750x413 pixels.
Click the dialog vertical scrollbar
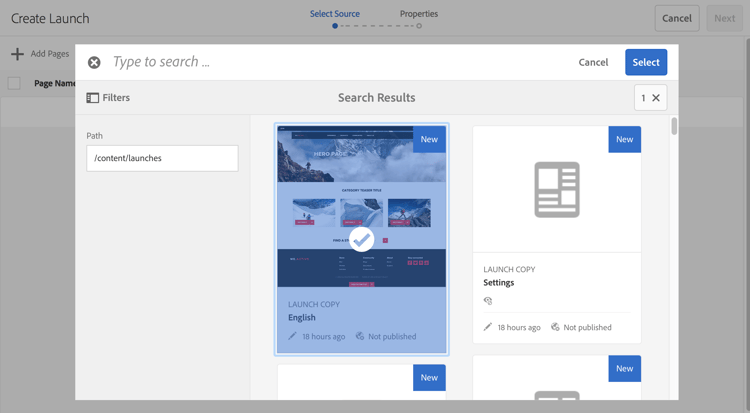coord(674,126)
